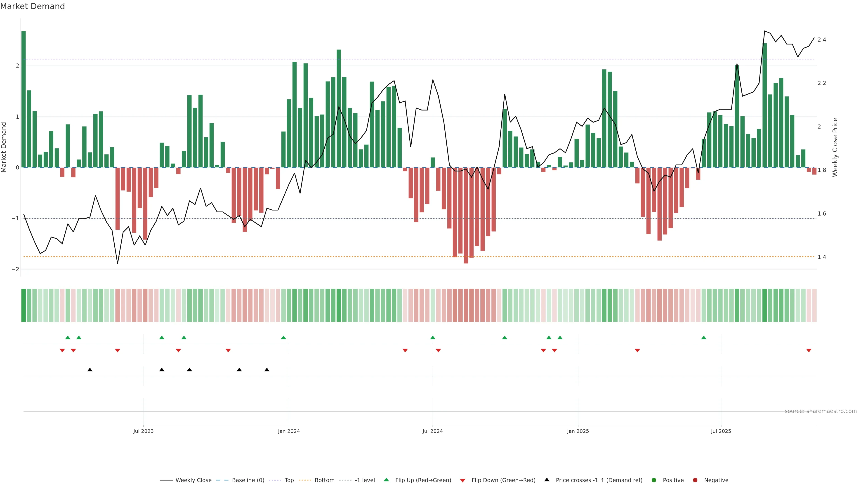Click the Market Demand chart title
868x488 pixels.
click(32, 6)
